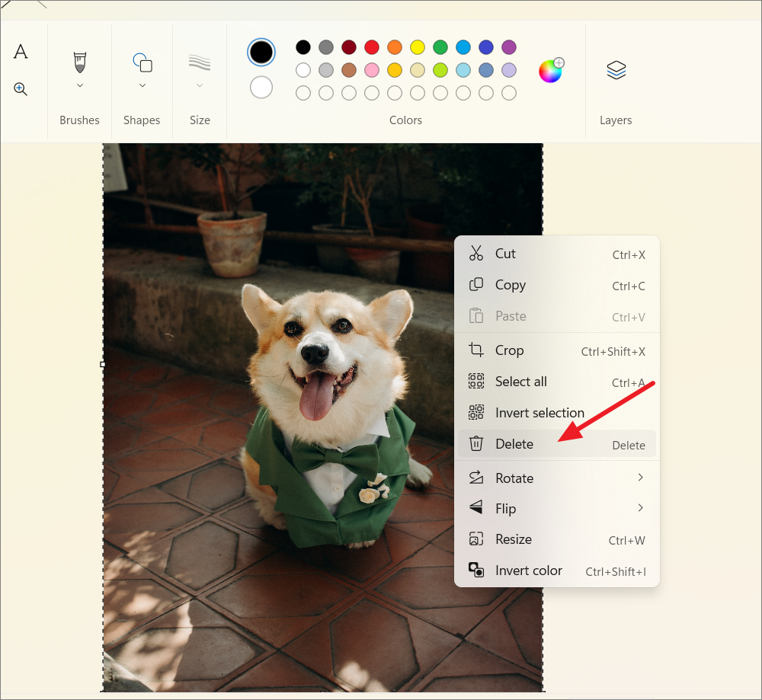Click the Size line thickness icon

coord(199,62)
